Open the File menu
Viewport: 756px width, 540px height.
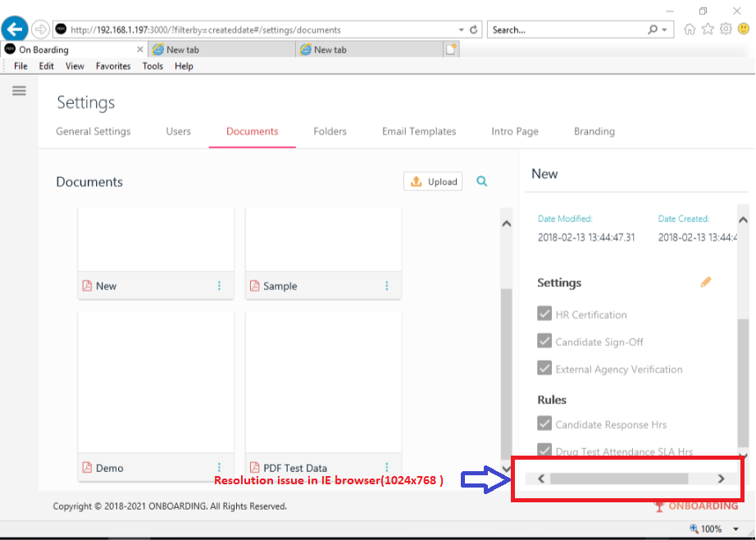(20, 66)
